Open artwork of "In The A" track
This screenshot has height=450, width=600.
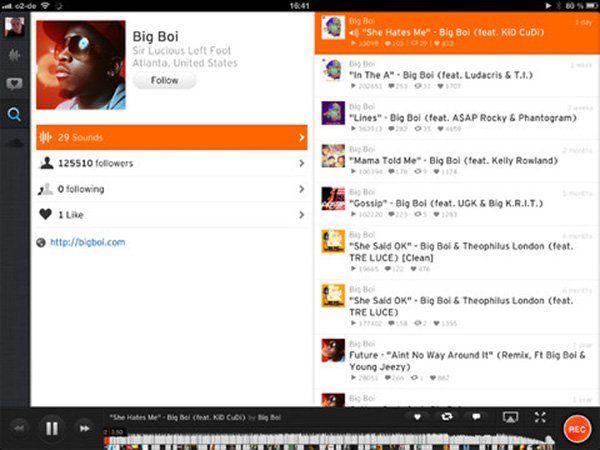pos(333,70)
